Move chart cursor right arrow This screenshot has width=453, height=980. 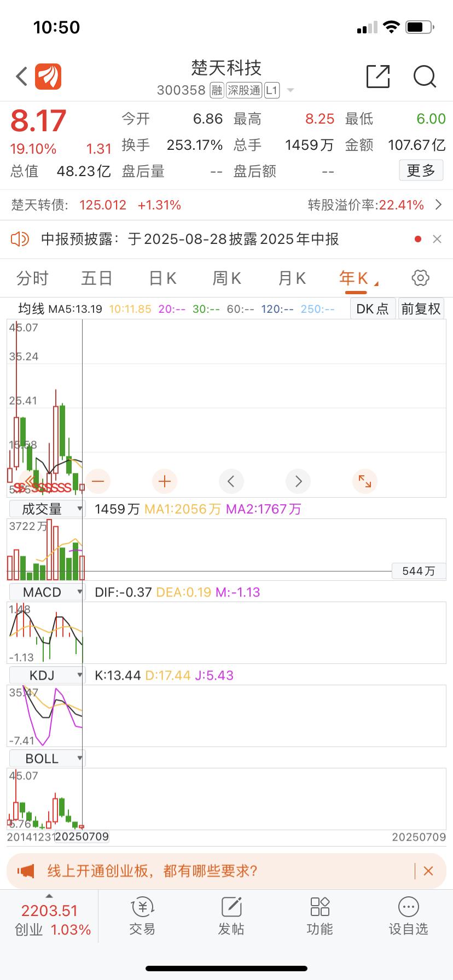(x=298, y=481)
